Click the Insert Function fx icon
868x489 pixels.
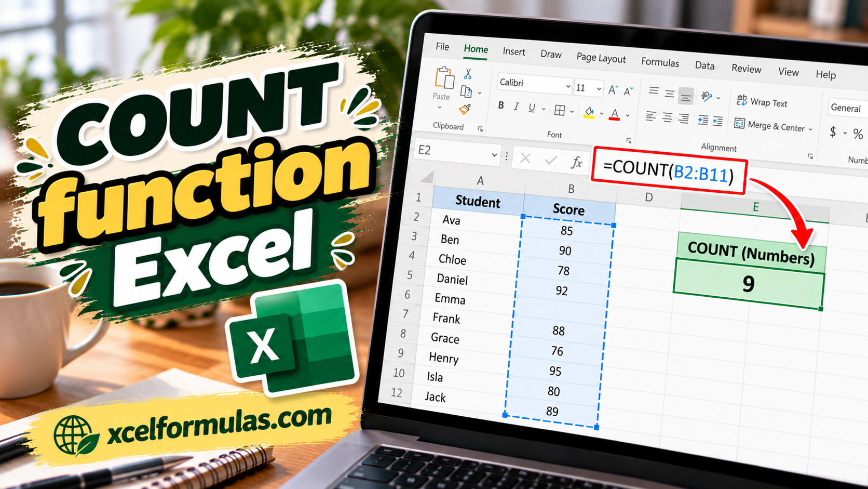tap(576, 163)
